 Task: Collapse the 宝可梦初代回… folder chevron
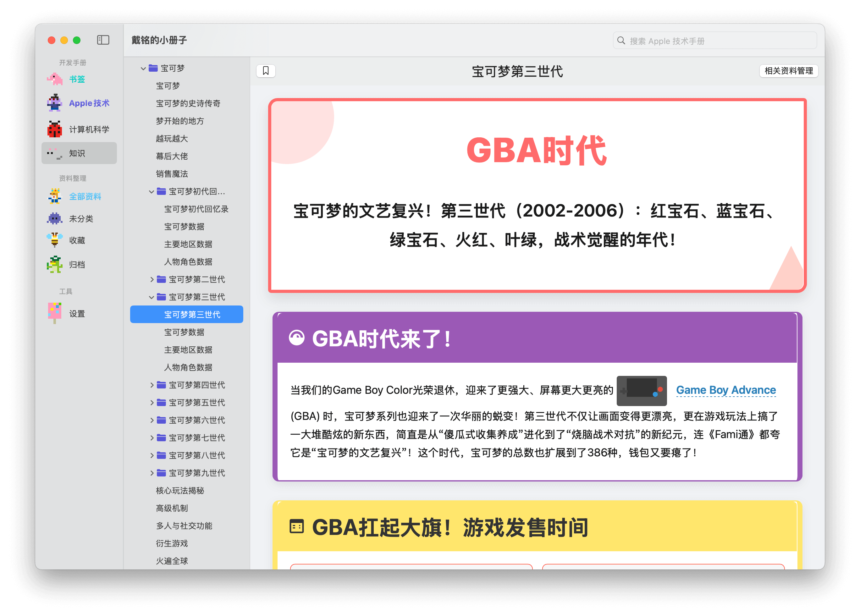[x=151, y=191]
